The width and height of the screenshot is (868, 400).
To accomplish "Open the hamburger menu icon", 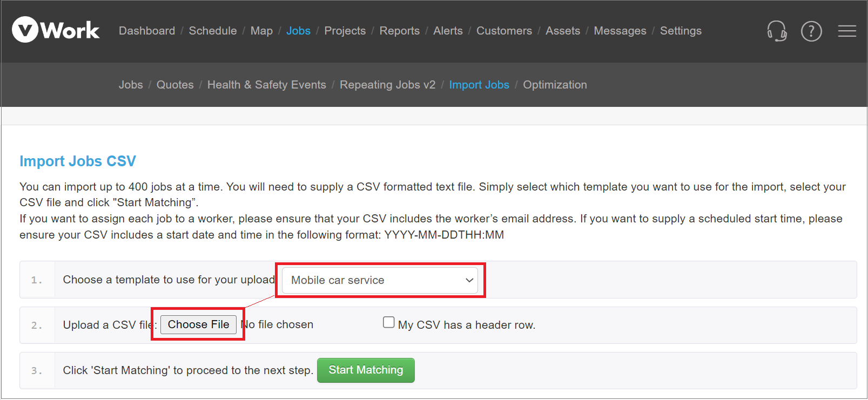I will [847, 31].
